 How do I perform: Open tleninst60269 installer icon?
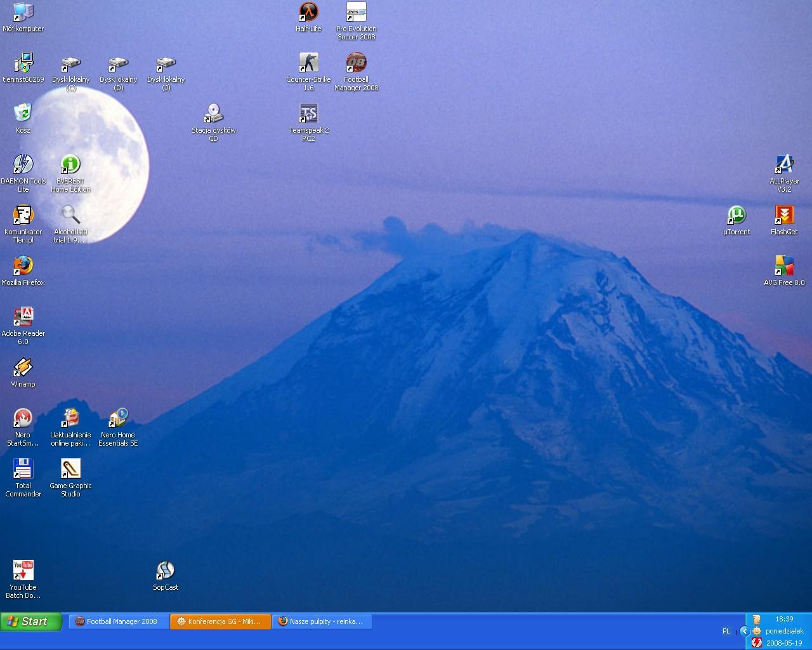(23, 68)
